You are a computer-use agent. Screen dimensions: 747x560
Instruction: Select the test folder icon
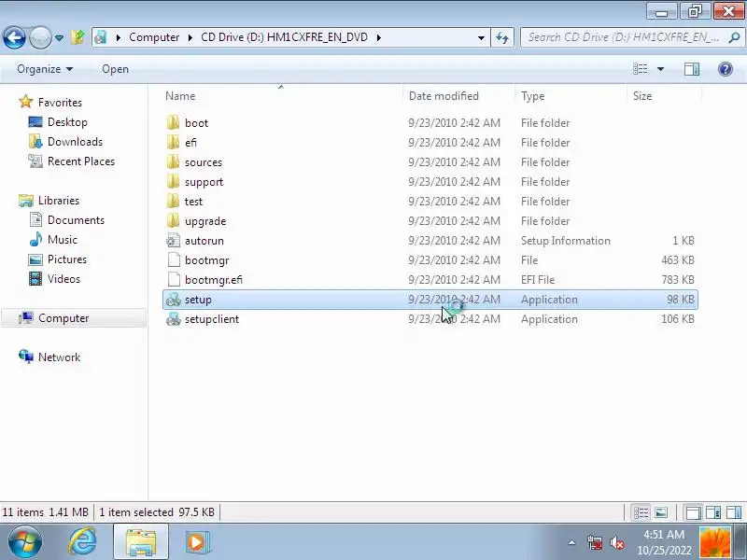click(x=174, y=201)
